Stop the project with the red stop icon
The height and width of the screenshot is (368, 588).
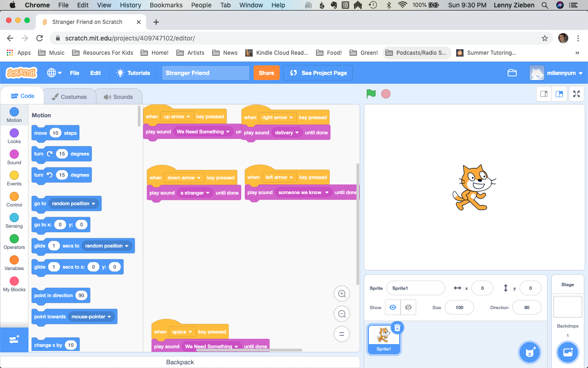386,94
